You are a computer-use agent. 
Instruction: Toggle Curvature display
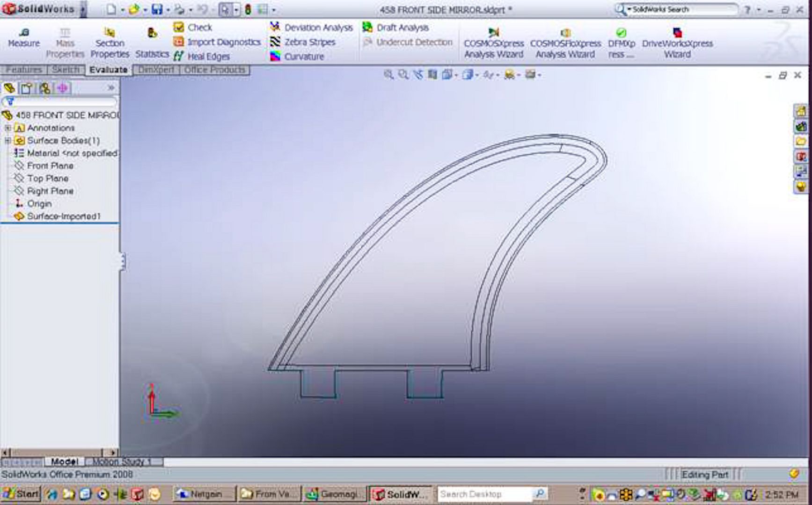(297, 56)
